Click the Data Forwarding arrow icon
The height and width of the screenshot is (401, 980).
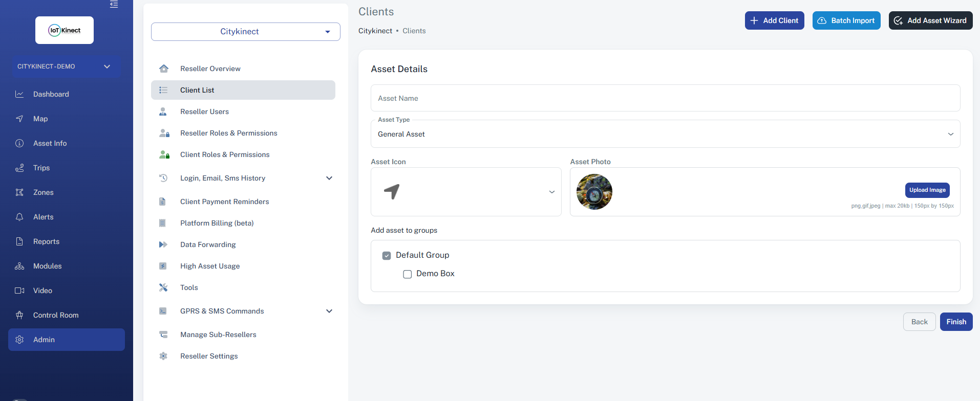click(163, 244)
